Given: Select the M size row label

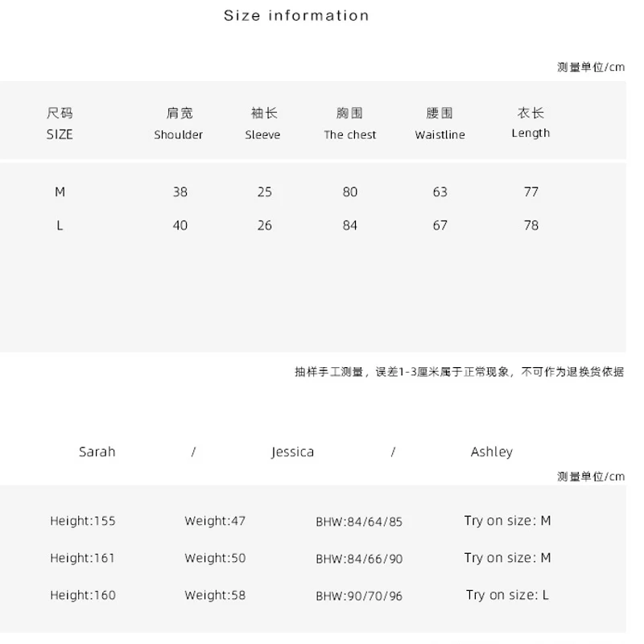Looking at the screenshot, I should [x=60, y=192].
